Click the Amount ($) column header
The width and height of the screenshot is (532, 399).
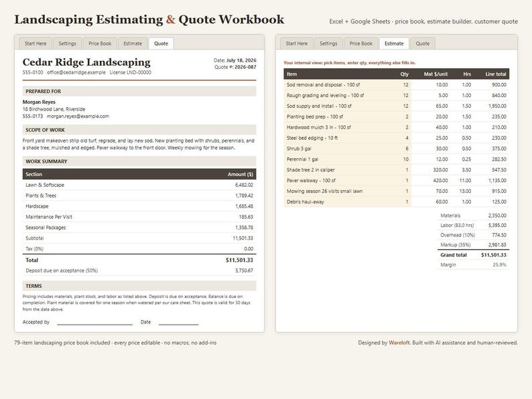(241, 174)
